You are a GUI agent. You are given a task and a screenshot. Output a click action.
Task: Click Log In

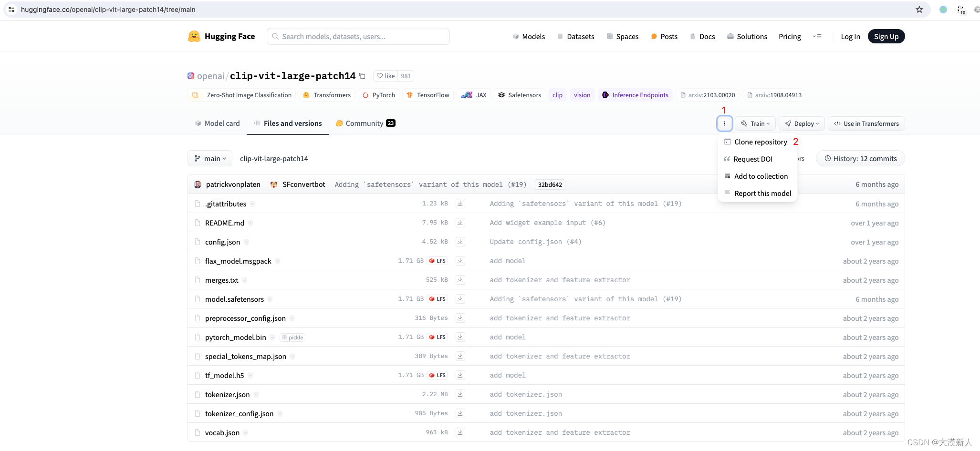[x=850, y=37]
